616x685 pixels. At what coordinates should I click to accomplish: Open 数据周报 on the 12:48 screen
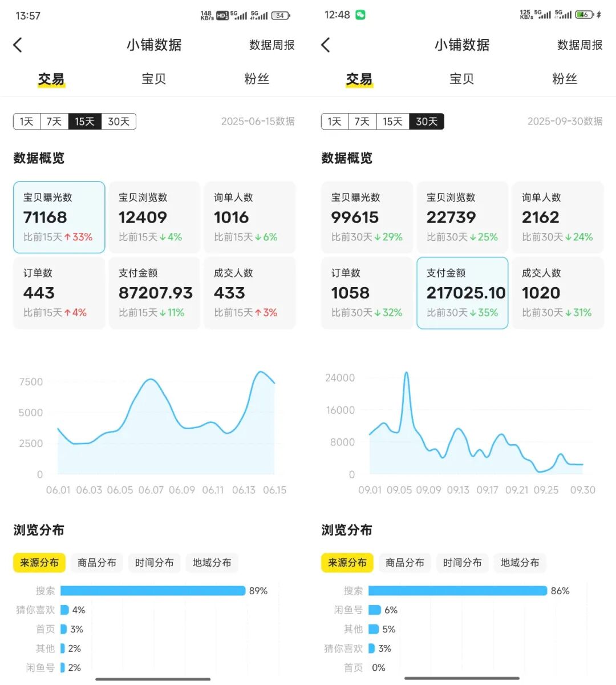coord(579,45)
